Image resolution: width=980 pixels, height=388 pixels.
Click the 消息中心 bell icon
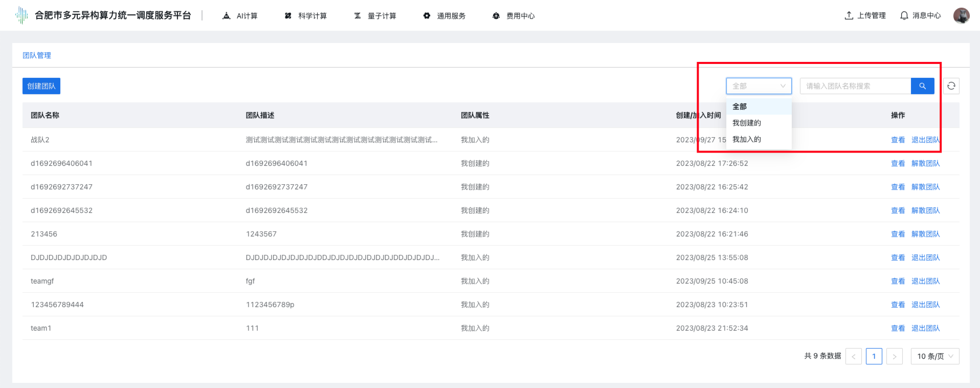pyautogui.click(x=904, y=15)
